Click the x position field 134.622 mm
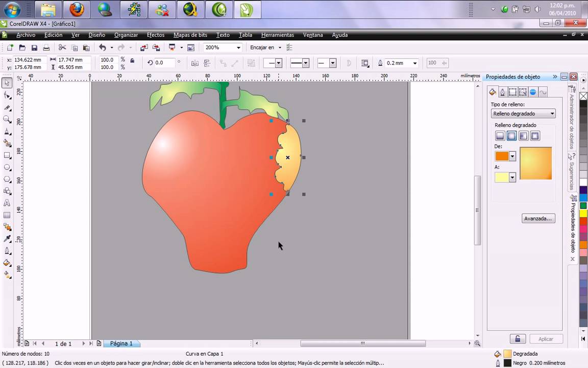 pyautogui.click(x=30, y=60)
